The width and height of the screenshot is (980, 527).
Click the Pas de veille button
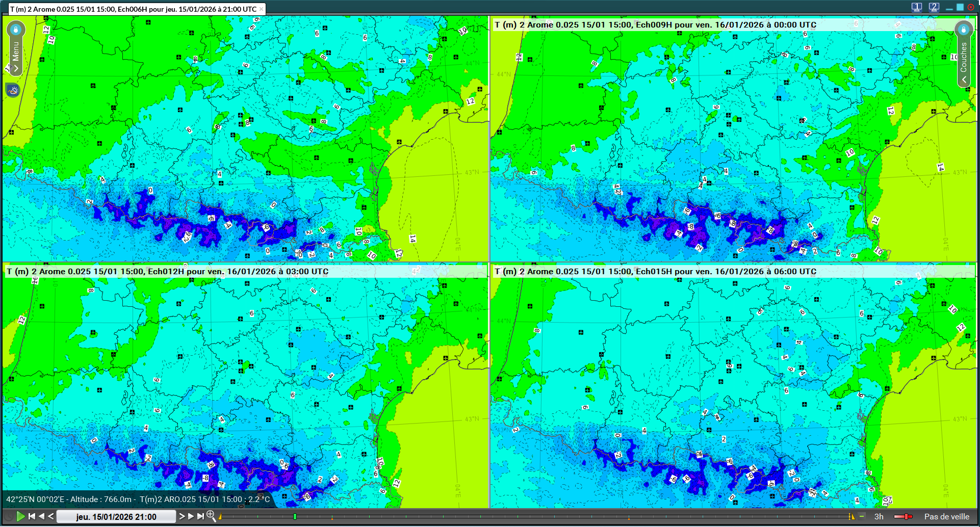point(946,516)
